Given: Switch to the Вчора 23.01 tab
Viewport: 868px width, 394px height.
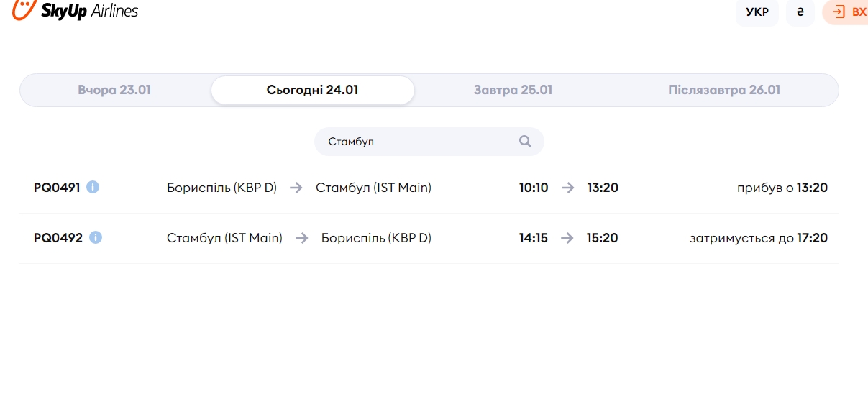Looking at the screenshot, I should (114, 91).
